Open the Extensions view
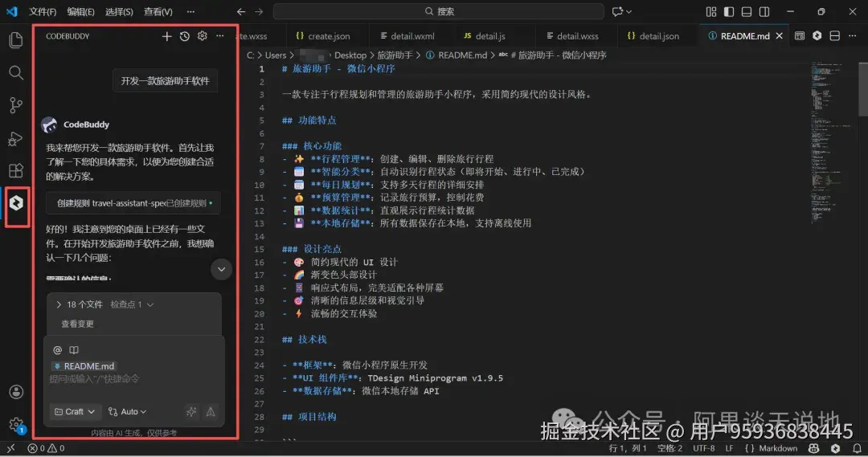The height and width of the screenshot is (457, 868). (x=16, y=170)
